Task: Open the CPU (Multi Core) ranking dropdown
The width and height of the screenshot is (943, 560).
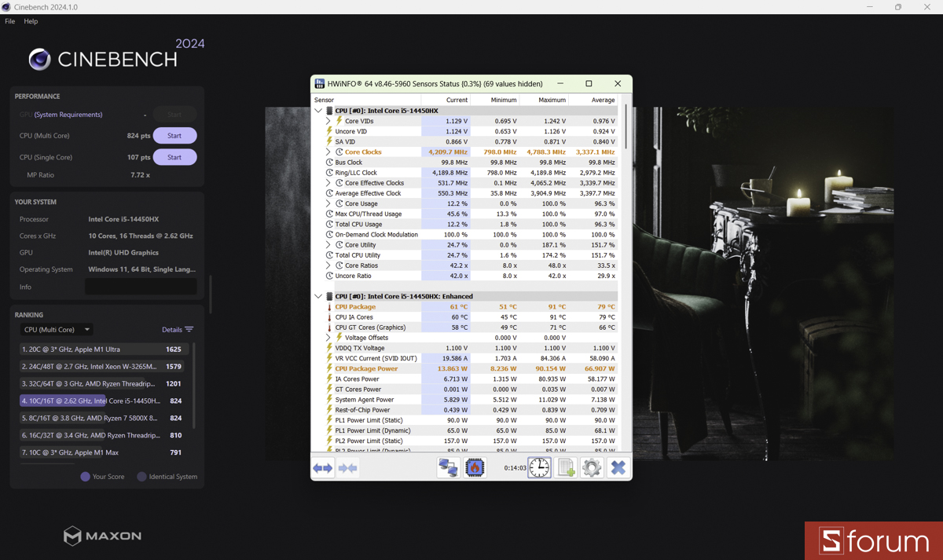Action: [x=57, y=330]
